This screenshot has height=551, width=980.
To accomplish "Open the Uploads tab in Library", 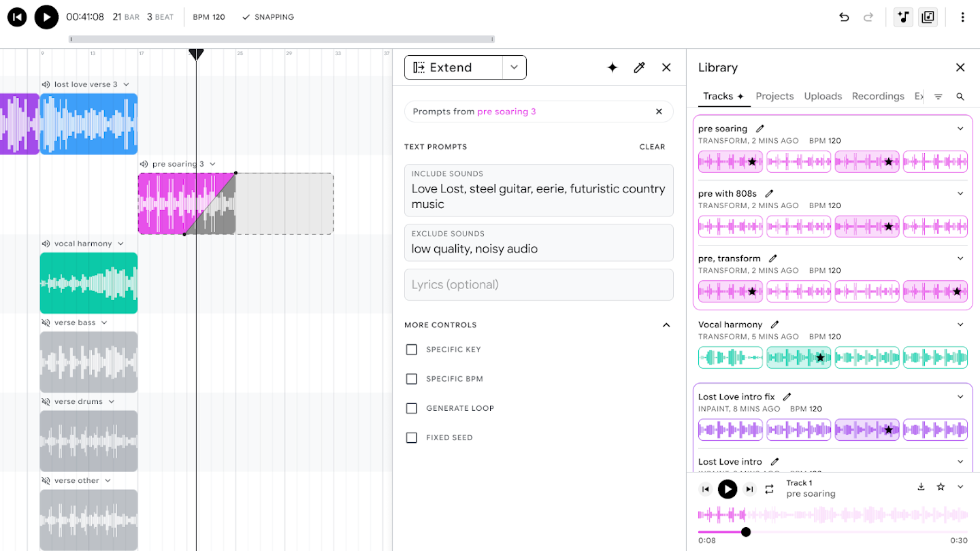I will (x=823, y=96).
